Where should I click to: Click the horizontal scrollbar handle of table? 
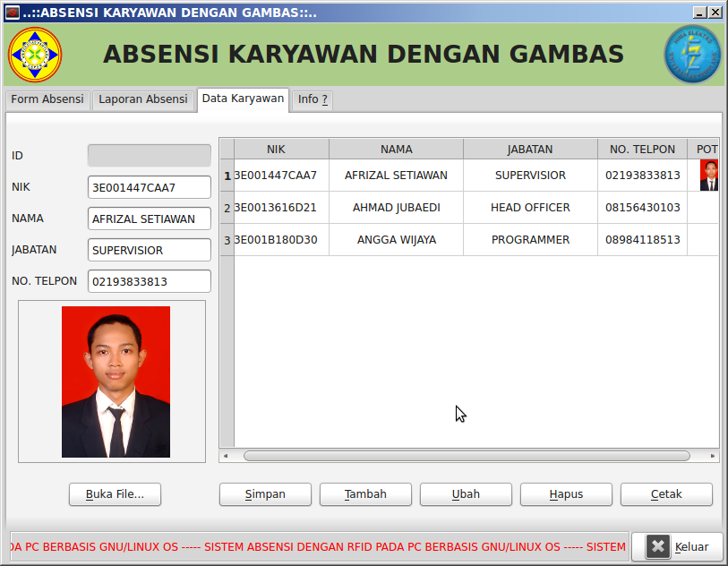pos(467,456)
